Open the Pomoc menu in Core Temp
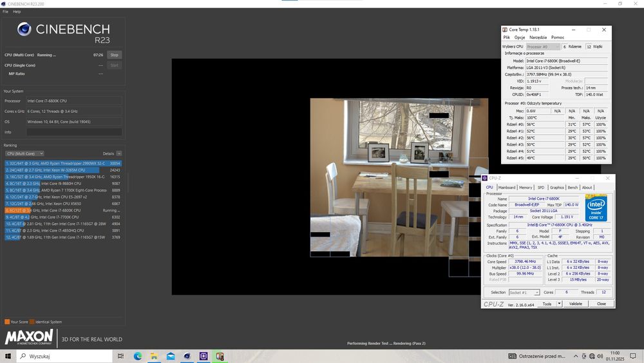The width and height of the screenshot is (644, 363). click(558, 37)
